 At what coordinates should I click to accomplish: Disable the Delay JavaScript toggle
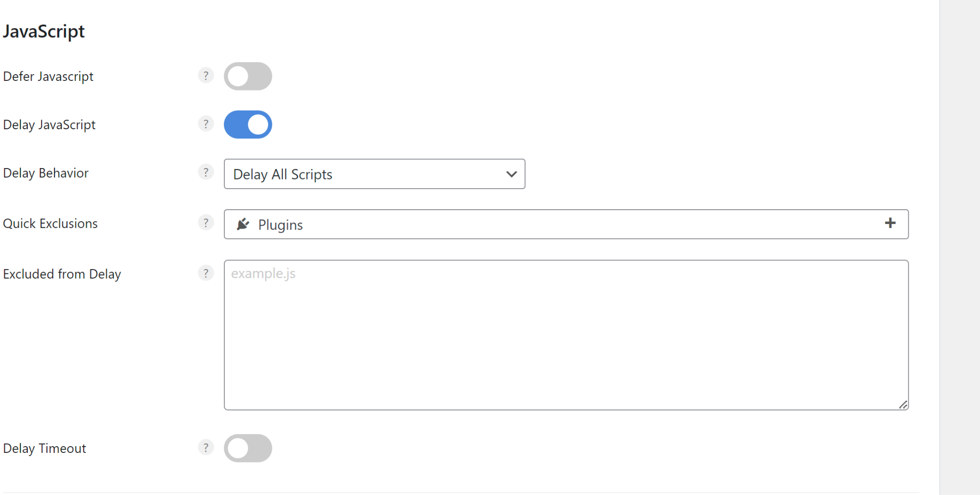tap(248, 124)
